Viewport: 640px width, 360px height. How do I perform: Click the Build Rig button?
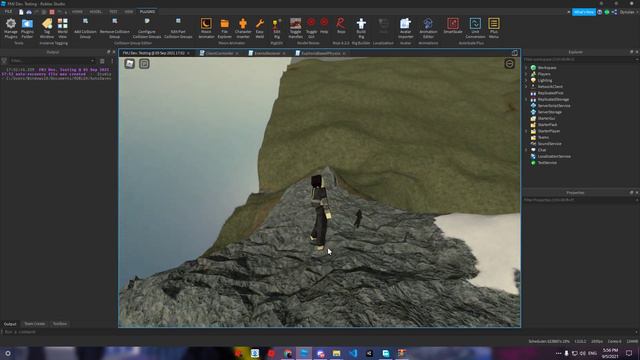361,28
